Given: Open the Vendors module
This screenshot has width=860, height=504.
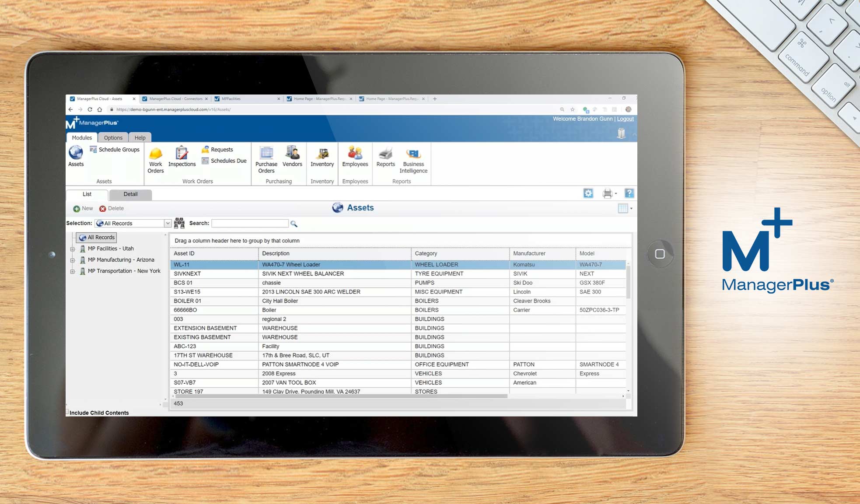Looking at the screenshot, I should point(292,157).
